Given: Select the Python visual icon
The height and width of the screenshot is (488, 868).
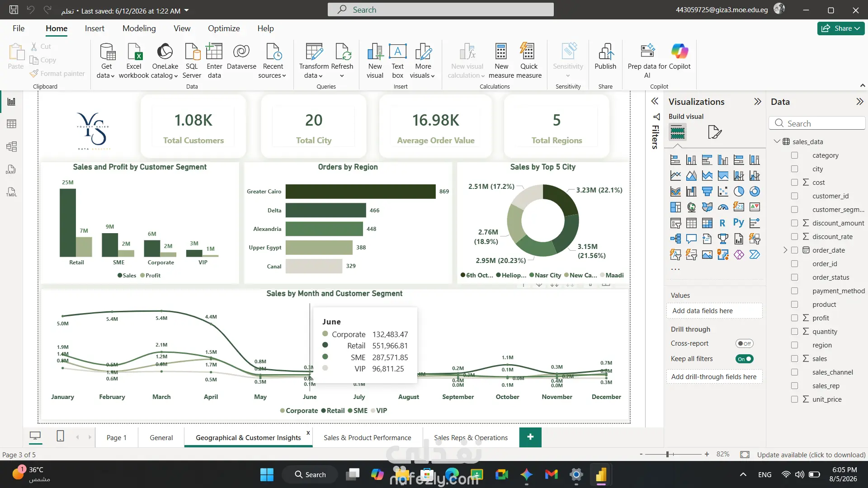Looking at the screenshot, I should point(738,223).
